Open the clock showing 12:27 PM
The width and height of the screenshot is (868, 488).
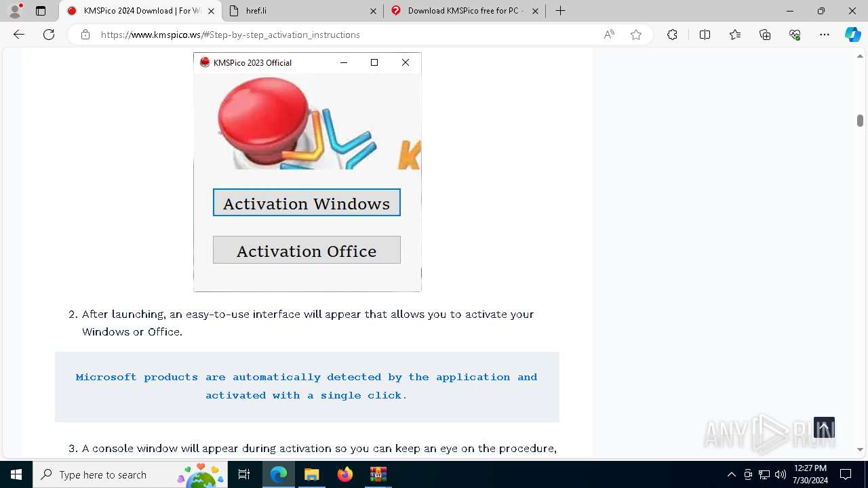tap(810, 474)
